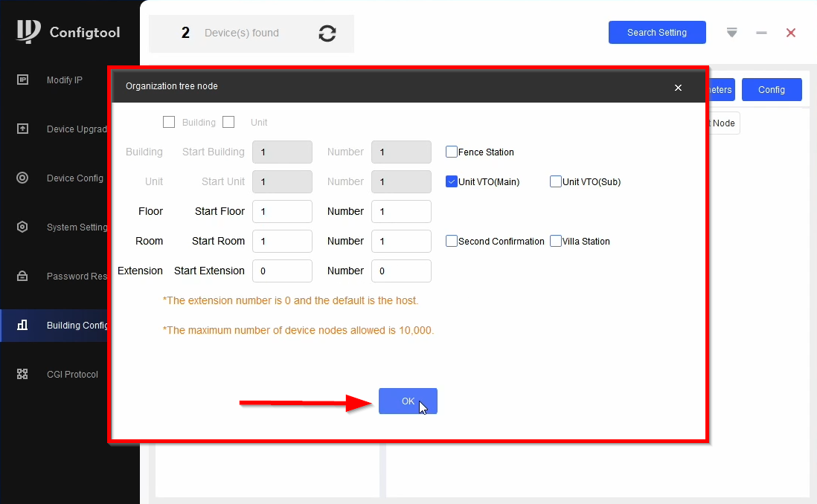The height and width of the screenshot is (504, 817).
Task: Open Password Reset section
Action: coord(77,276)
